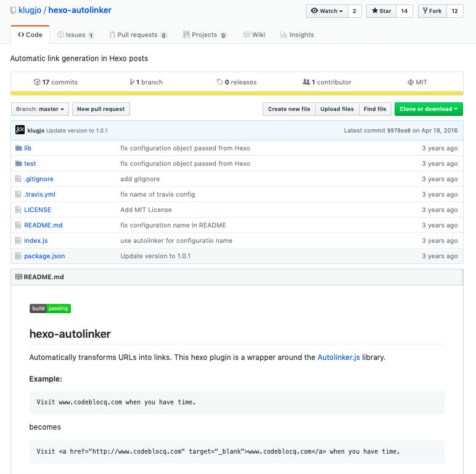Click the people icon next to contributor

point(306,82)
